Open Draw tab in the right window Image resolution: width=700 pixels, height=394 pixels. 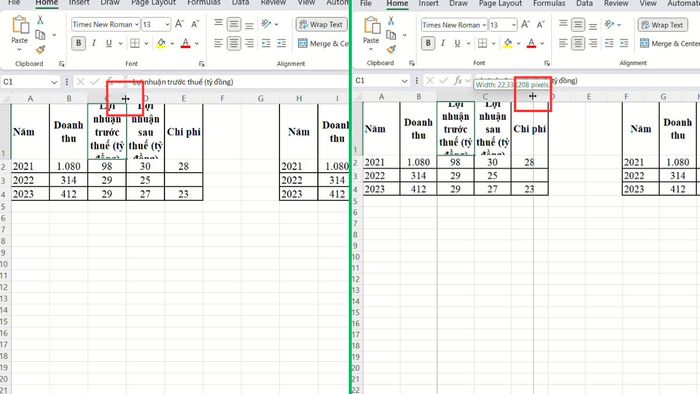458,3
